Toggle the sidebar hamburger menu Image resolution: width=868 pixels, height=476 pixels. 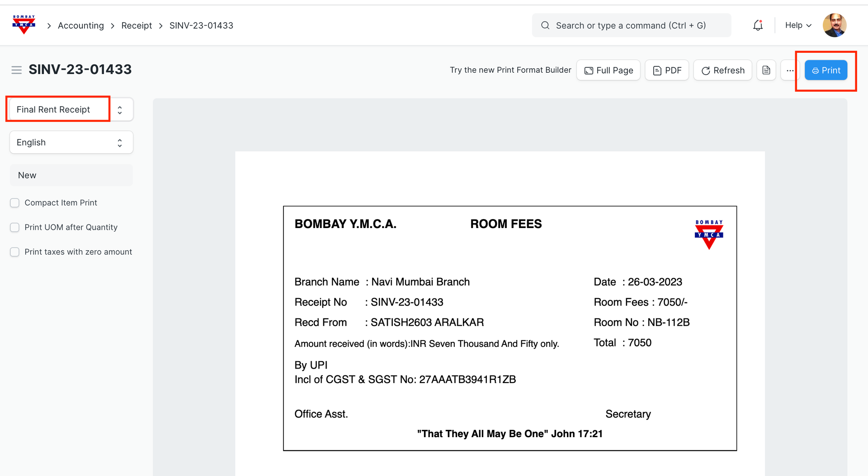tap(17, 70)
